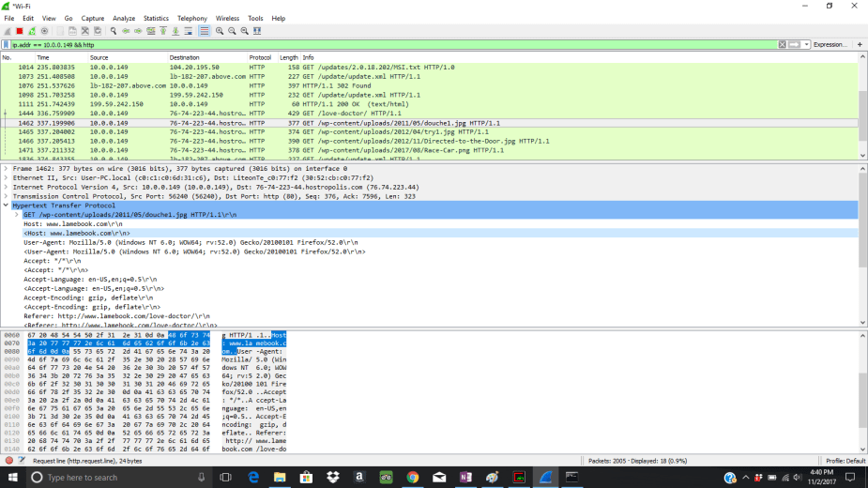This screenshot has width=868, height=488.
Task: Open the Wireless menu
Action: click(227, 18)
